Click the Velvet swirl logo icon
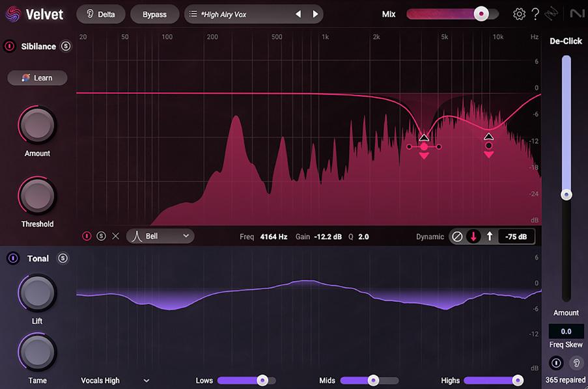The height and width of the screenshot is (389, 588). (13, 14)
